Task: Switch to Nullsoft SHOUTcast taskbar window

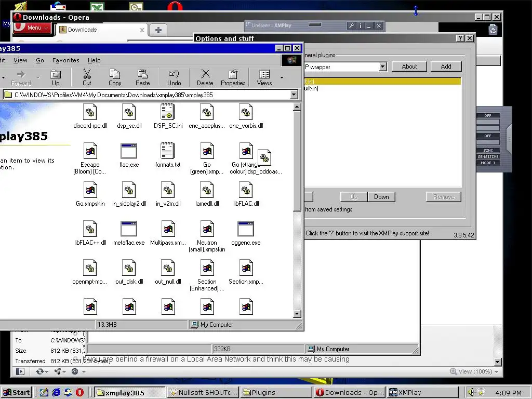Action: click(203, 392)
